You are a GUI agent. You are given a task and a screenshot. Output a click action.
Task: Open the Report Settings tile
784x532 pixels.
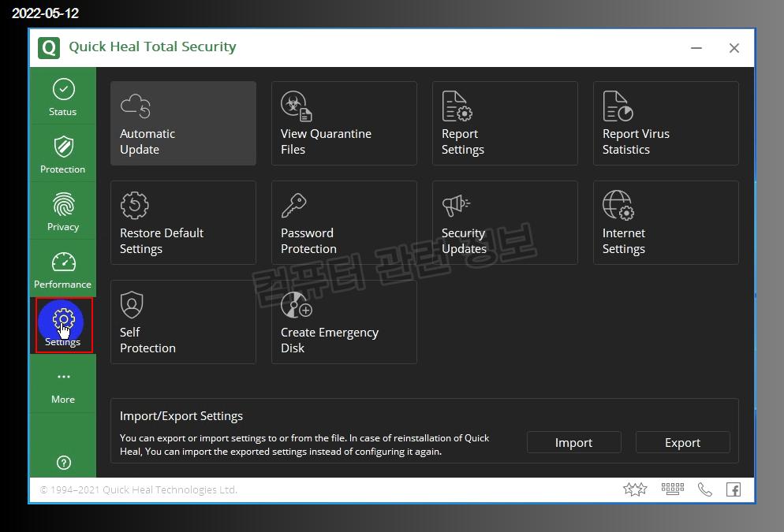click(x=505, y=124)
